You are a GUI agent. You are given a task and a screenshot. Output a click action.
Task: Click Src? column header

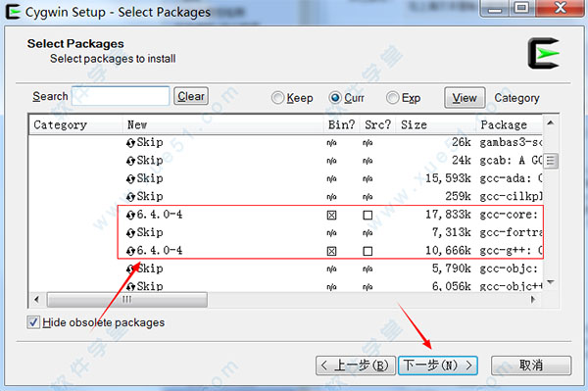point(377,124)
